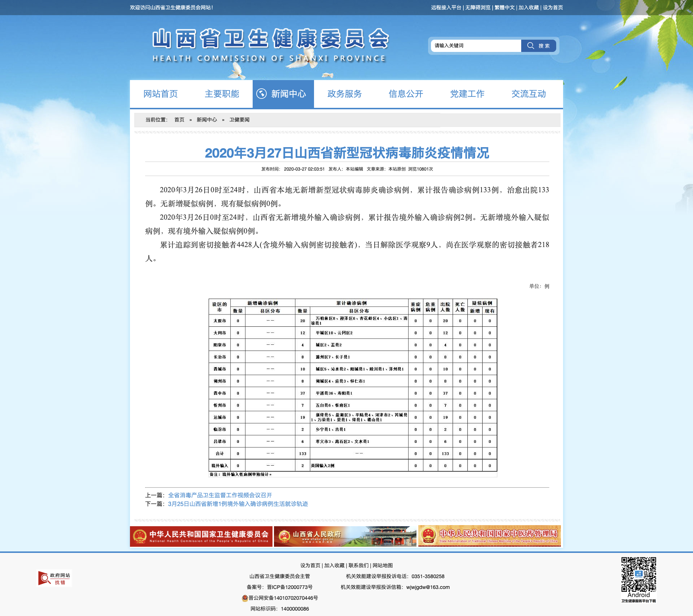693x616 pixels.
Task: Click the 合计 row label in table
Action: click(x=219, y=454)
